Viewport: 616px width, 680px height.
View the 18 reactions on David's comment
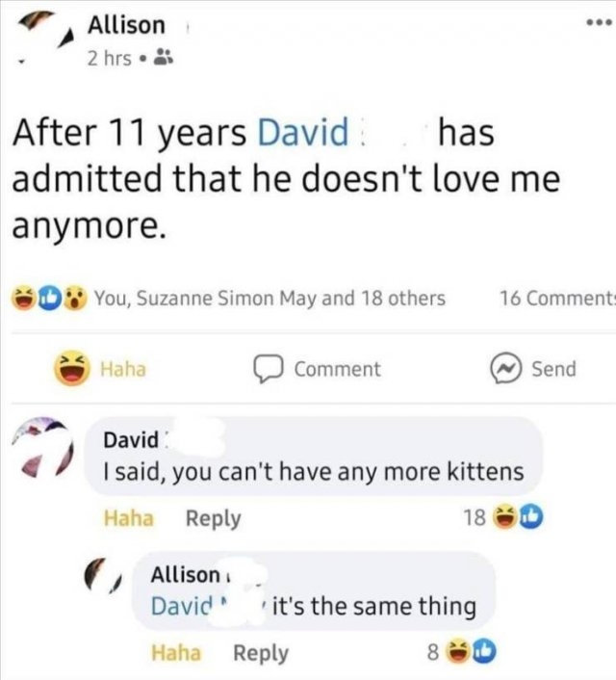500,518
